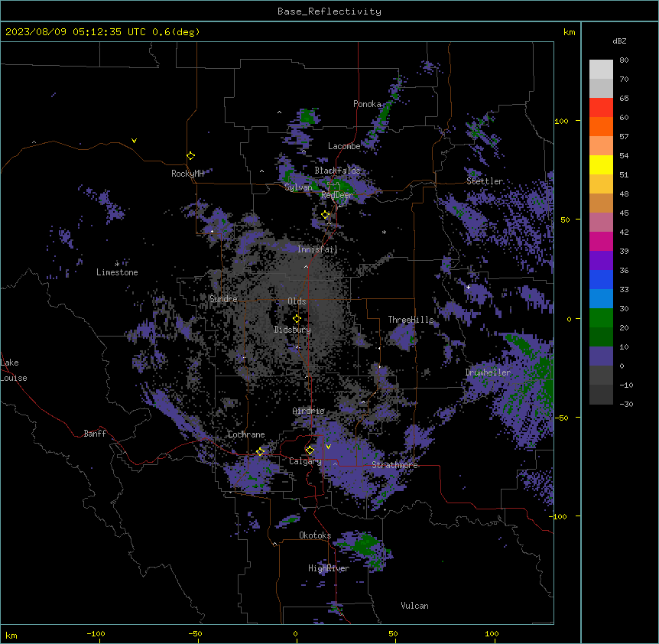Click the km unit label at bottom left

(11, 636)
